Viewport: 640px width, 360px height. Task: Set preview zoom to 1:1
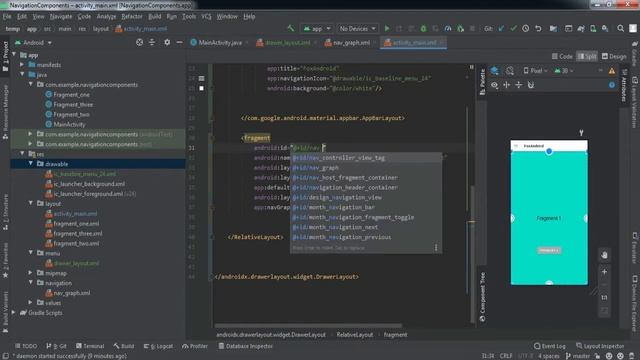(604, 298)
